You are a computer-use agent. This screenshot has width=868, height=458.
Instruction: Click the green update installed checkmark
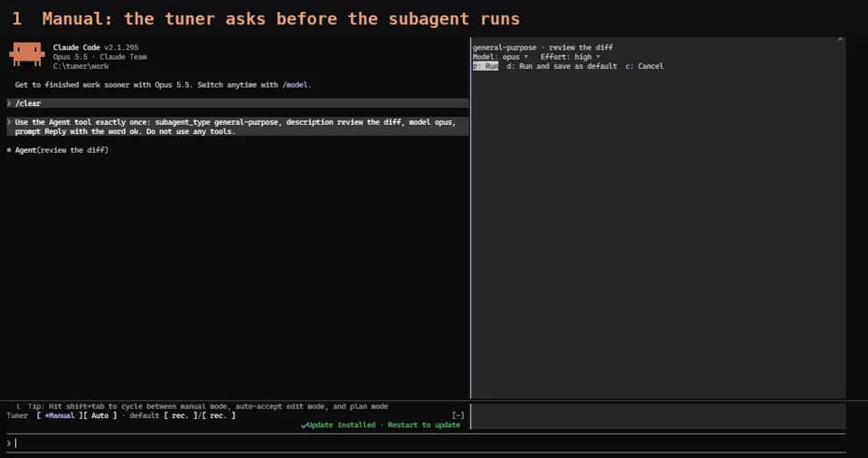click(304, 425)
